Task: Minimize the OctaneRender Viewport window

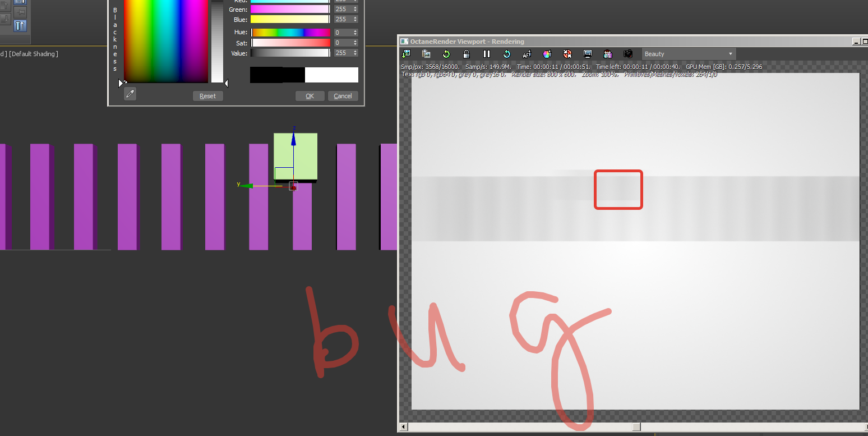Action: pyautogui.click(x=856, y=41)
